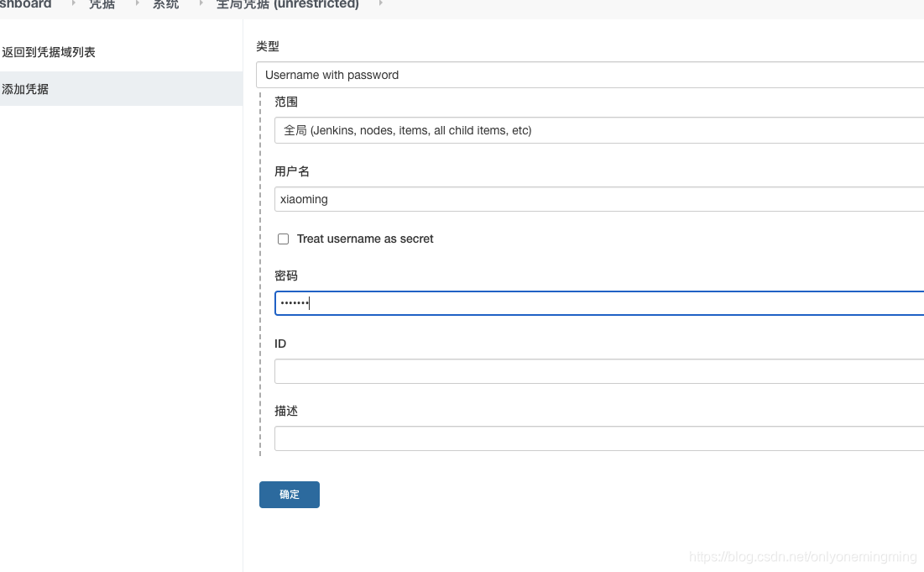Open the 凭据 breadcrumb link
The width and height of the screenshot is (924, 572).
tap(102, 4)
